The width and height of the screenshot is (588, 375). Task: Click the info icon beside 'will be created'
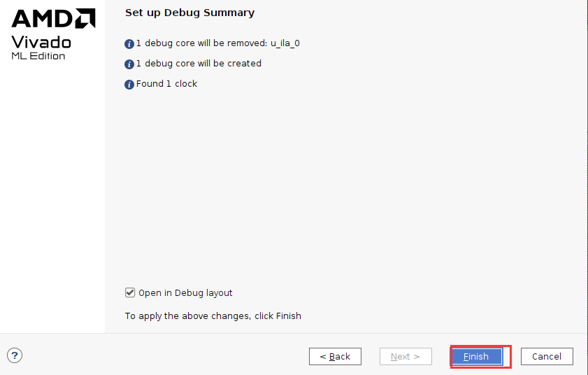129,64
